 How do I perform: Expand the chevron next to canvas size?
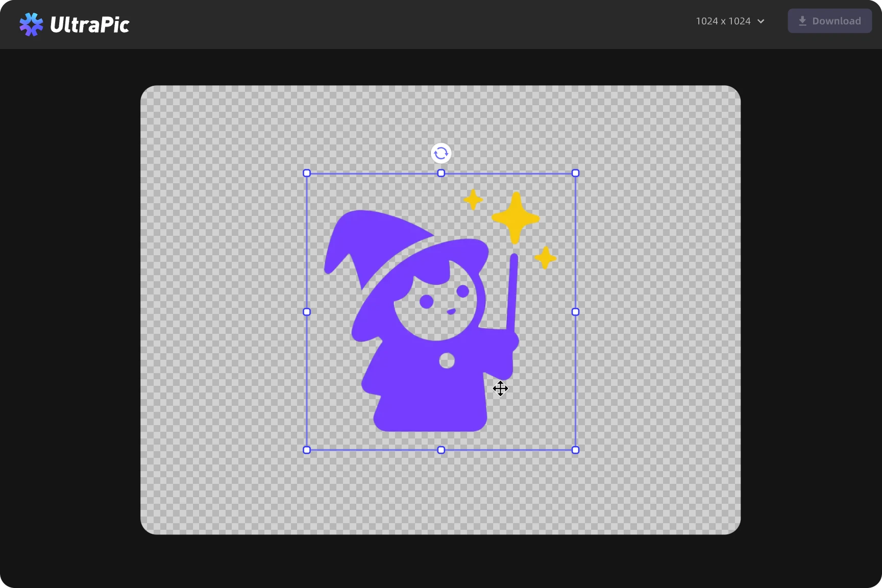coord(761,21)
